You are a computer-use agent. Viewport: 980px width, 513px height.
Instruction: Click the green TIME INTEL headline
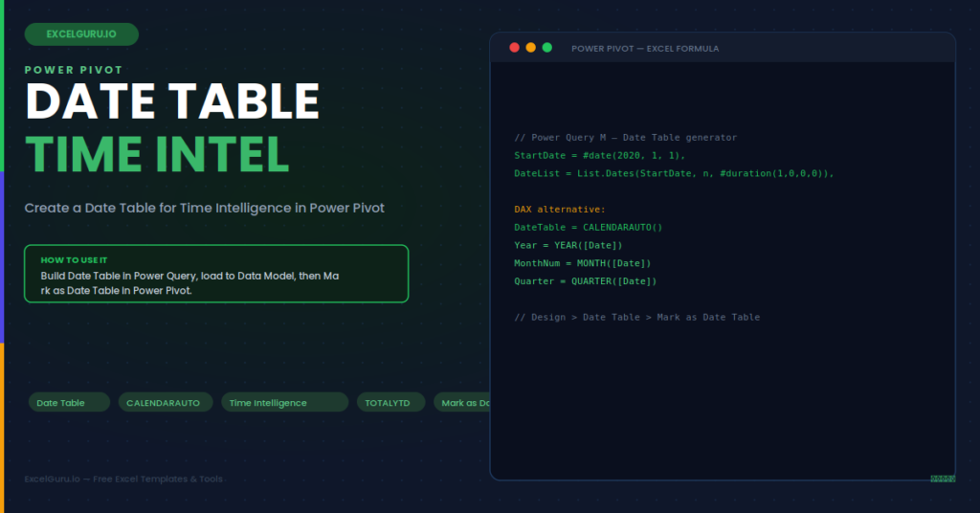[x=157, y=154]
